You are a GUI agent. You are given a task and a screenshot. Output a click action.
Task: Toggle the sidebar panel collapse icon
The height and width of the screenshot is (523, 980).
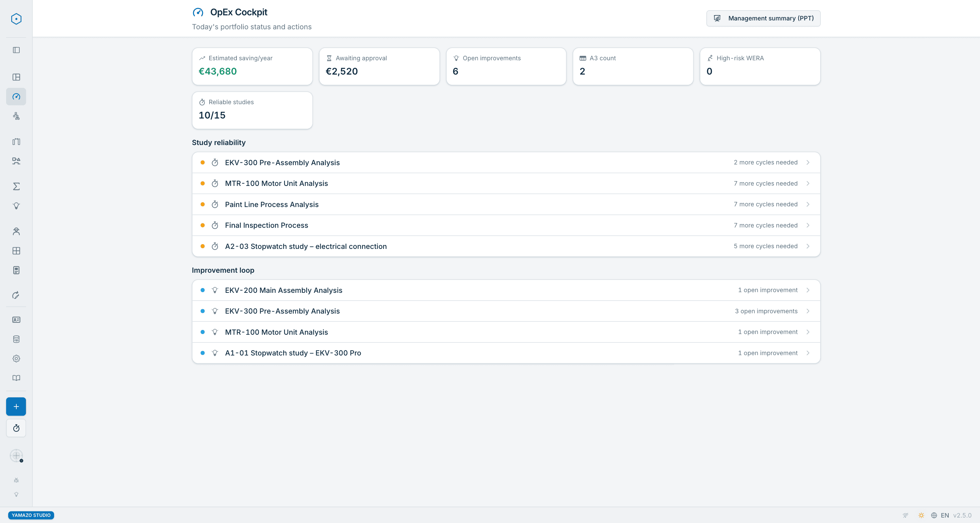pos(16,50)
